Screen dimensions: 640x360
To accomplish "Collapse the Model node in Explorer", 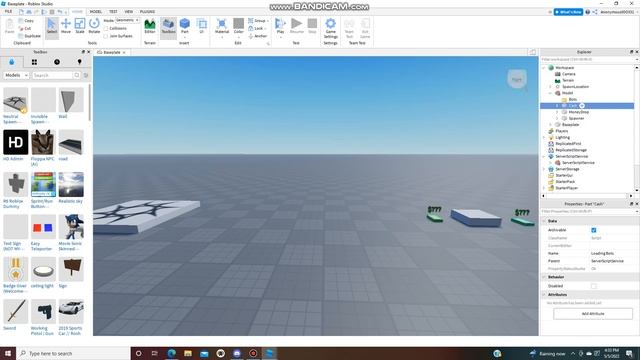I will 551,93.
